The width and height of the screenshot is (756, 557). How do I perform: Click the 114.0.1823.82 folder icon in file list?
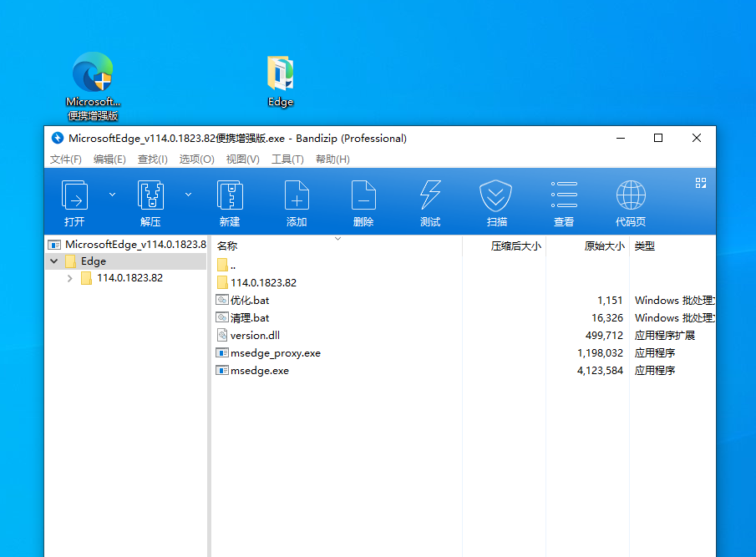coord(222,282)
